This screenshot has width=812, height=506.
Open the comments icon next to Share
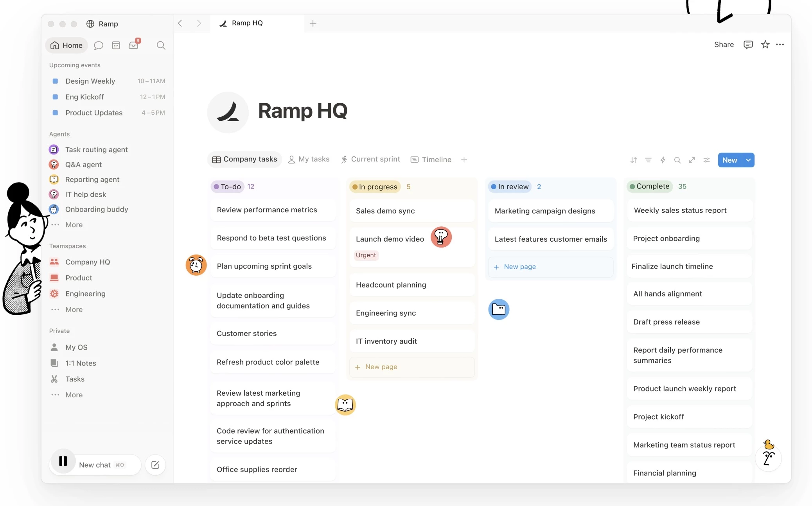point(748,45)
